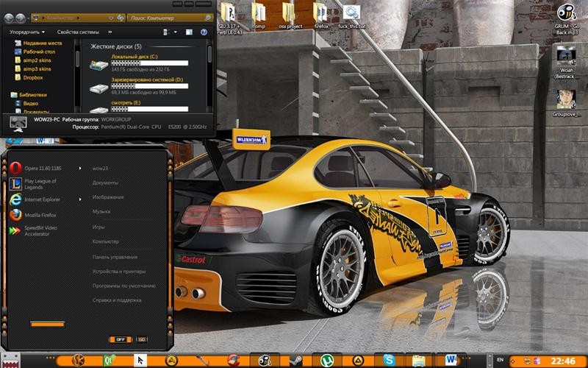This screenshot has height=368, width=588.
Task: Click the EN language indicator
Action: pos(500,360)
